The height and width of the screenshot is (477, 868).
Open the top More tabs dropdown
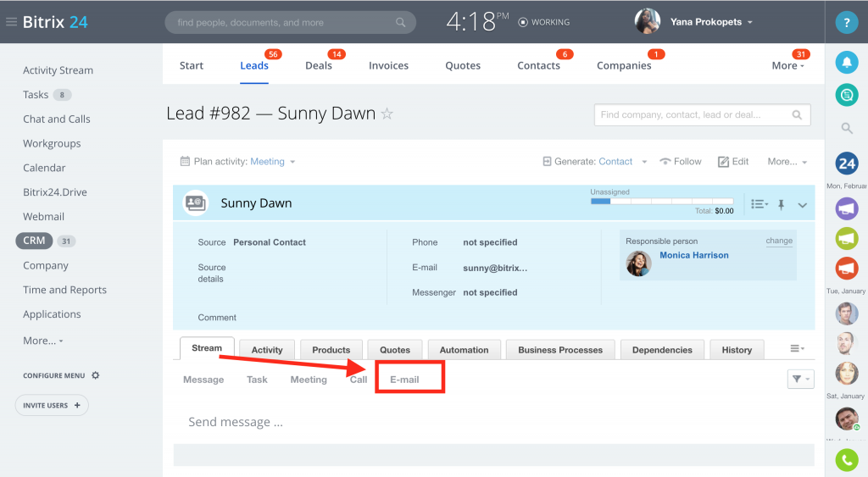pos(787,65)
